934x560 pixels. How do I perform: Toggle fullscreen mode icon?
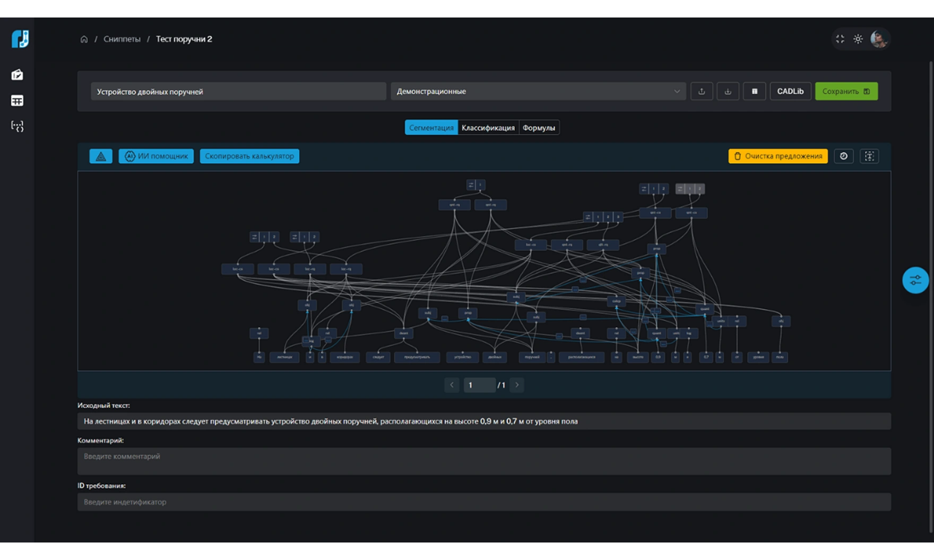click(840, 39)
